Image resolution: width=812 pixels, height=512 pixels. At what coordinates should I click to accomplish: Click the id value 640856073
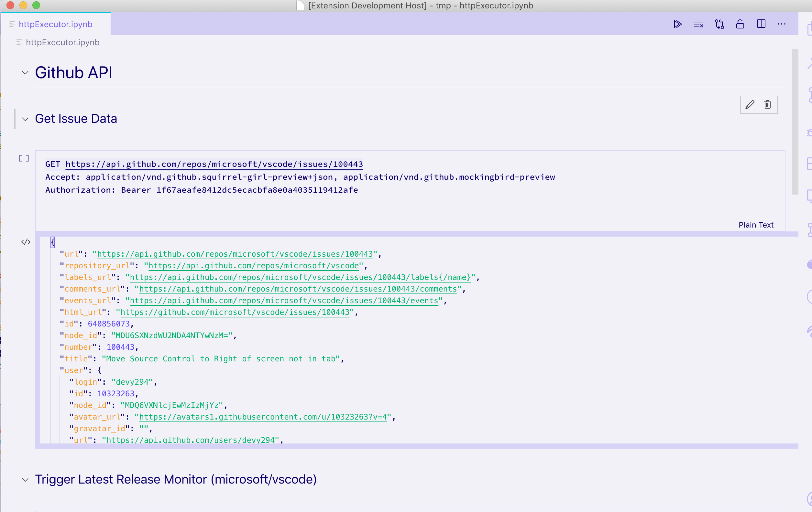109,324
